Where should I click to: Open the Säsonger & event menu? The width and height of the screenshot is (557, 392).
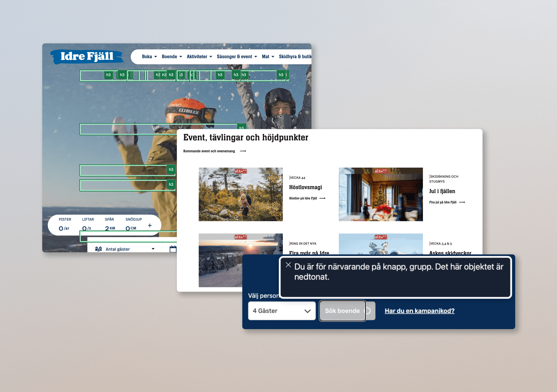(x=237, y=57)
